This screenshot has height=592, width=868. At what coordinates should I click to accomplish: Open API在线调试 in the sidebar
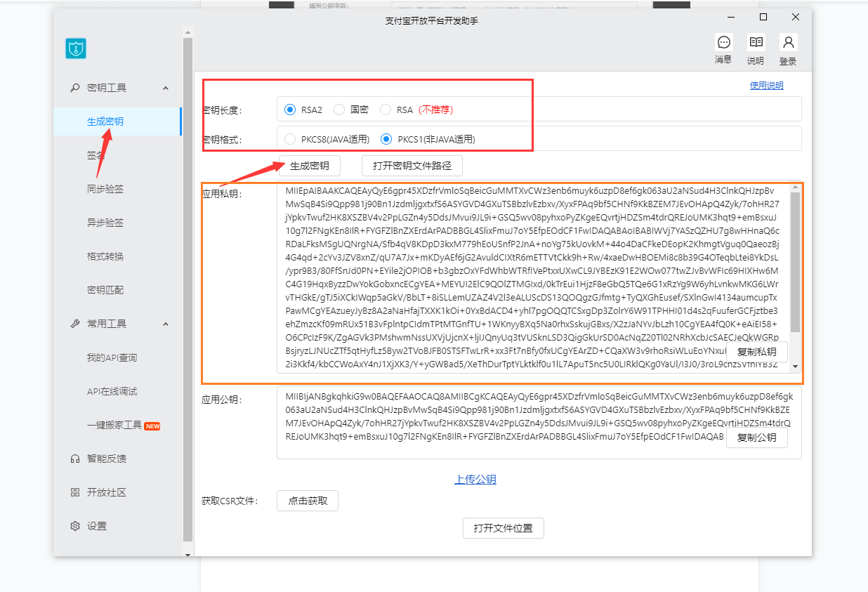point(112,391)
